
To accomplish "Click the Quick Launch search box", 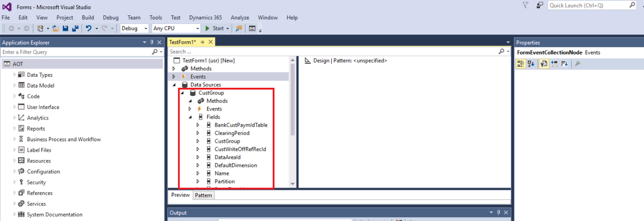I will (592, 5).
